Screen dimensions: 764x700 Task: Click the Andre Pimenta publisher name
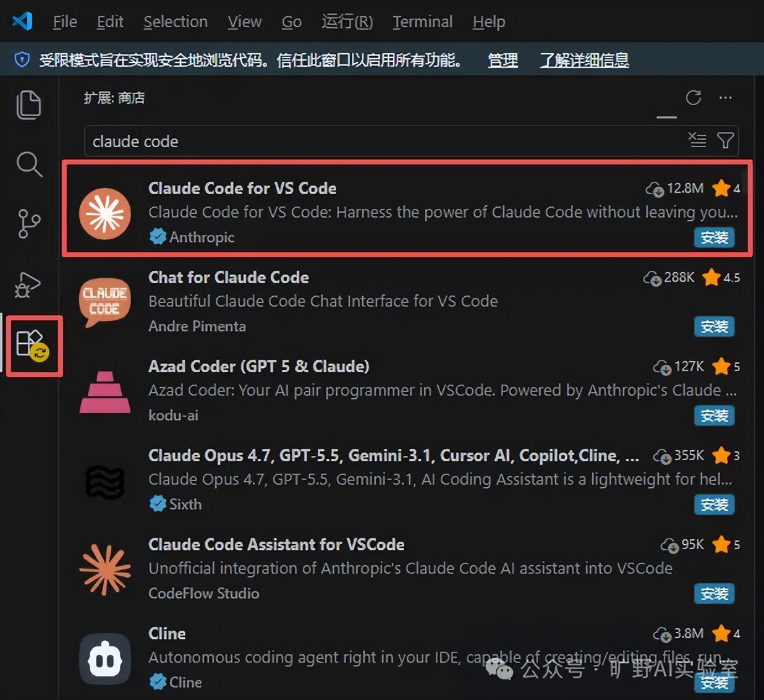coord(197,326)
